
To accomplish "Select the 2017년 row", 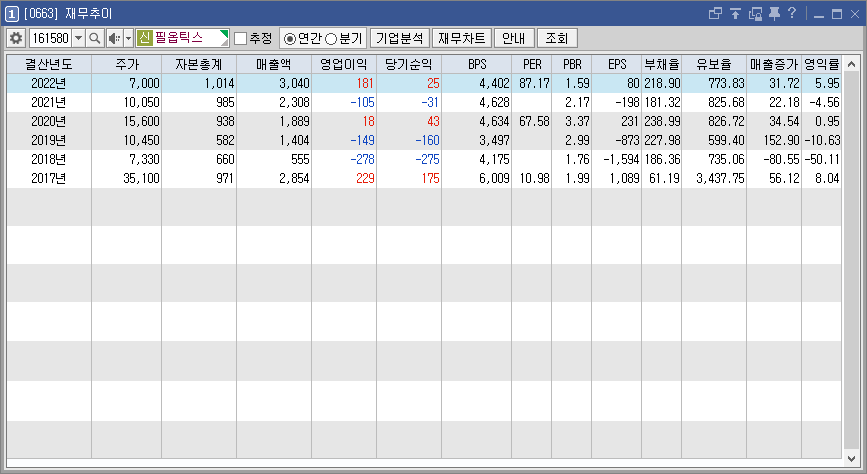I will click(x=424, y=178).
